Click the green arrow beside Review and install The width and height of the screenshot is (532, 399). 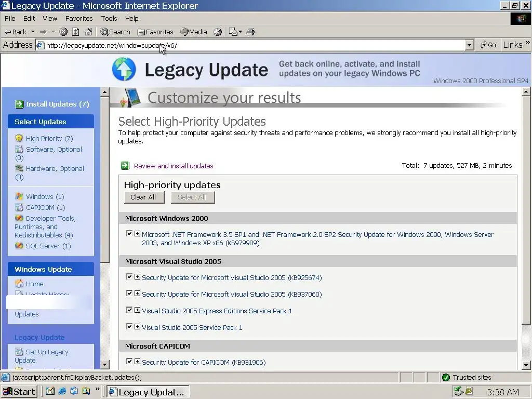click(x=125, y=166)
